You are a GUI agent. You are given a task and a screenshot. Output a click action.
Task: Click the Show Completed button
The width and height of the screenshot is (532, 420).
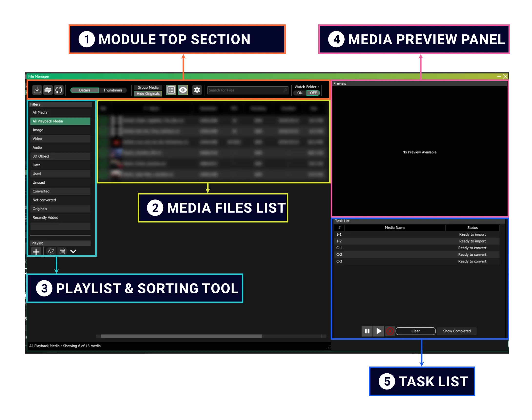tap(457, 331)
